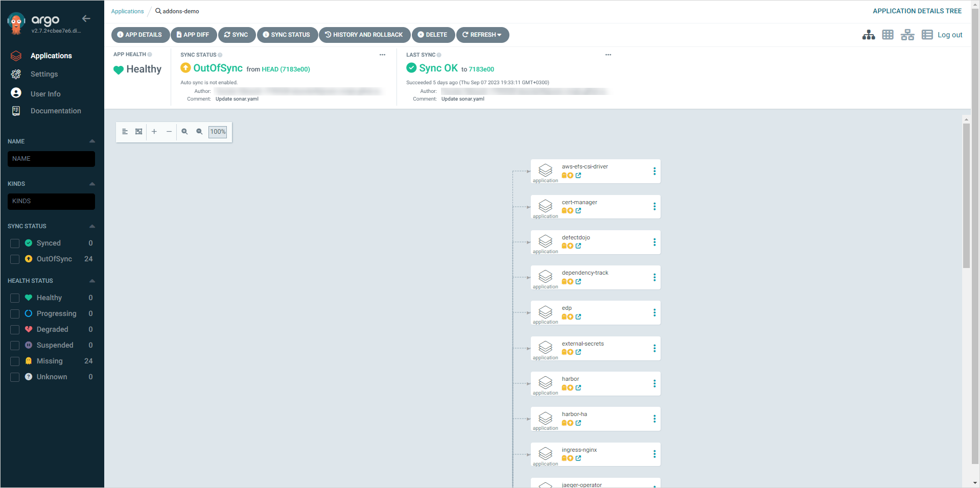Open external link icon on aws-efs-csi-driver
The width and height of the screenshot is (980, 488).
(578, 175)
